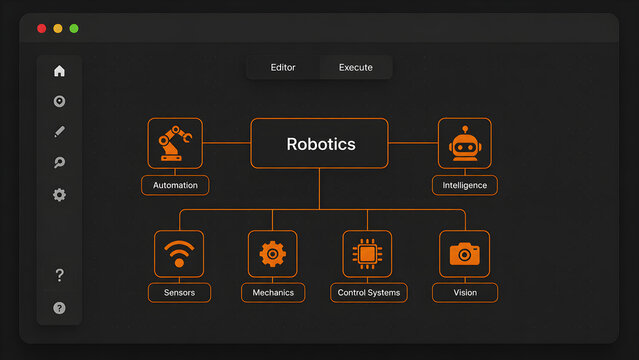639x360 pixels.
Task: Maximize window using green button
Action: click(74, 29)
